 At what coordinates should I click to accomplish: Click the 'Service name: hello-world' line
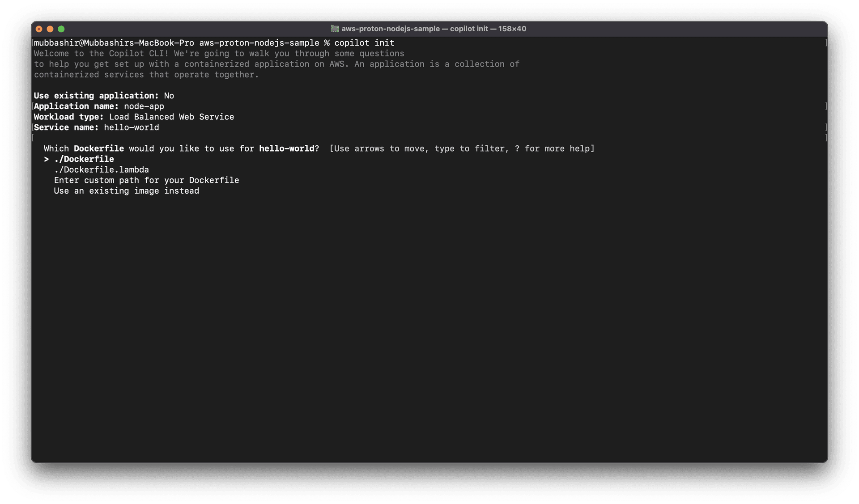pyautogui.click(x=96, y=127)
